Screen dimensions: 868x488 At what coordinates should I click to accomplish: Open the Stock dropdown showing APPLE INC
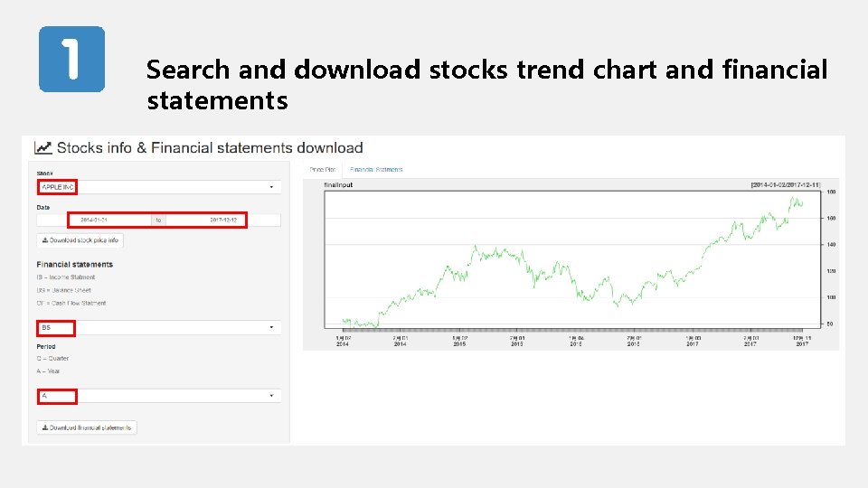tap(158, 187)
